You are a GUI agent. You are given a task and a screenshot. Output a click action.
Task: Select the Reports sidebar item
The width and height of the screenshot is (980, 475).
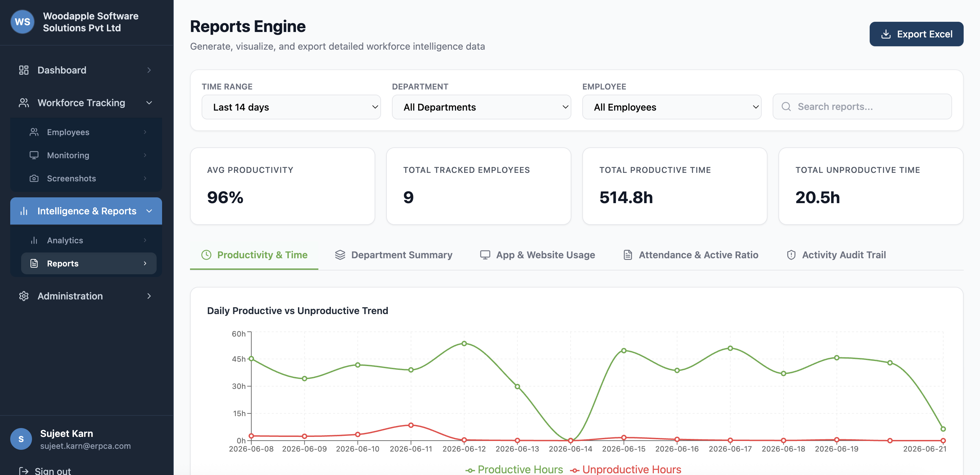88,263
